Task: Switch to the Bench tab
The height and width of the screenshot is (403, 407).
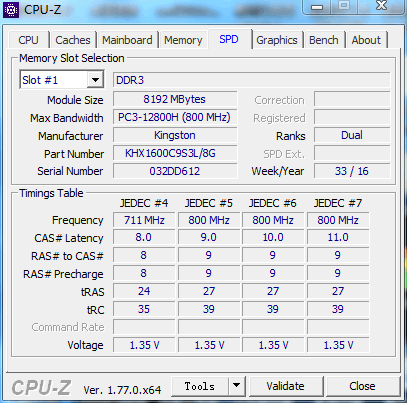Action: [324, 40]
